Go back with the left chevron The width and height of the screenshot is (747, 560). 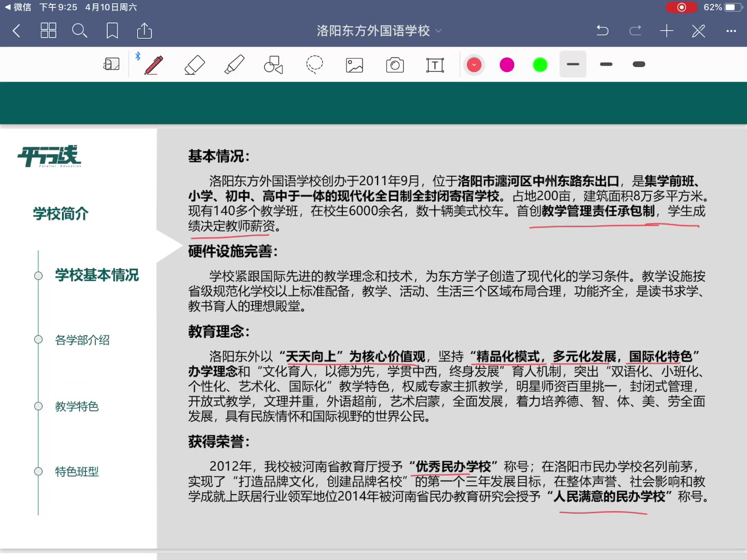17,31
